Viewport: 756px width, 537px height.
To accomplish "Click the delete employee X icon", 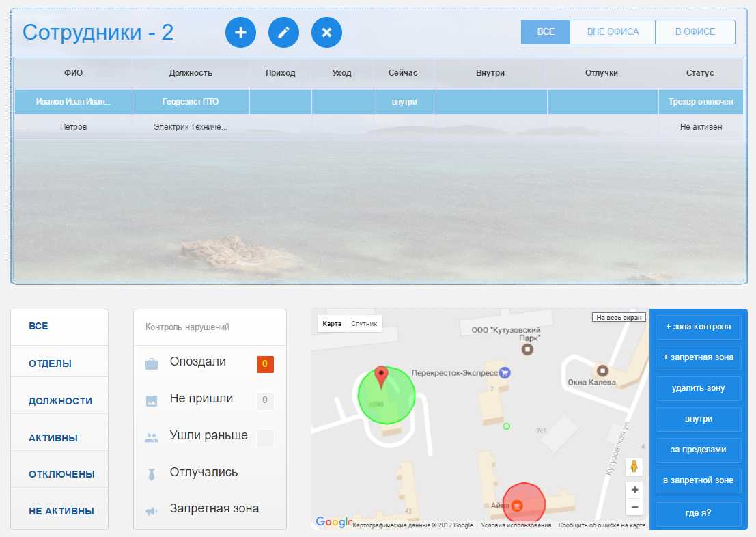I will (326, 33).
